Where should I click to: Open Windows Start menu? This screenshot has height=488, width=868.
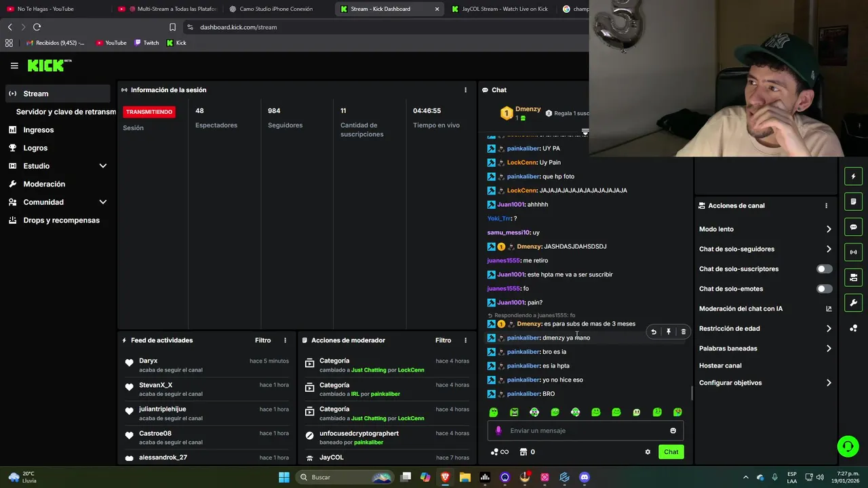[x=284, y=477]
